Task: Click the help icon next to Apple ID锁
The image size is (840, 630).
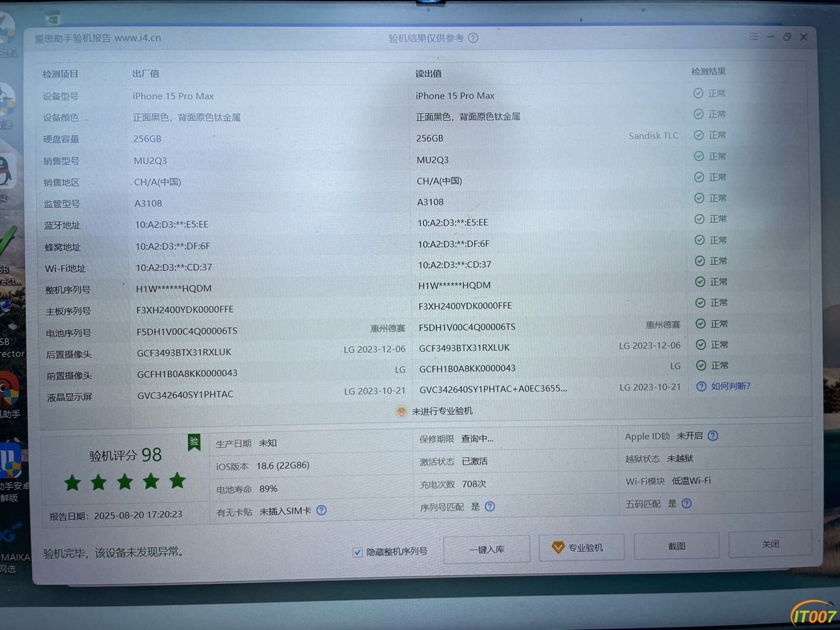Action: coord(713,436)
